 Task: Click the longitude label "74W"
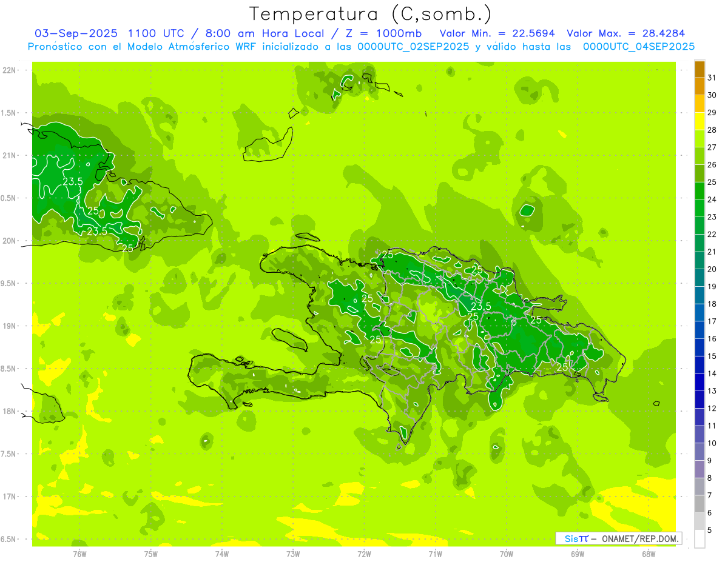tap(222, 554)
